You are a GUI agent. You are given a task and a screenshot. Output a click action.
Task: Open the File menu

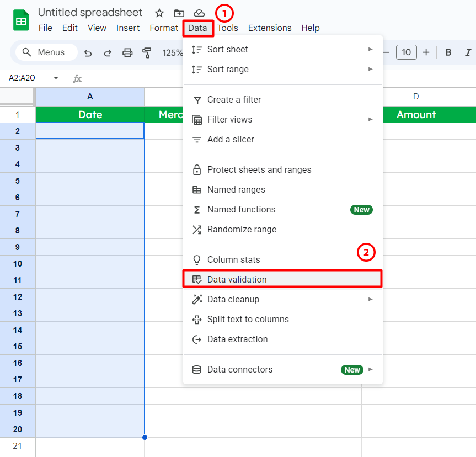(45, 28)
